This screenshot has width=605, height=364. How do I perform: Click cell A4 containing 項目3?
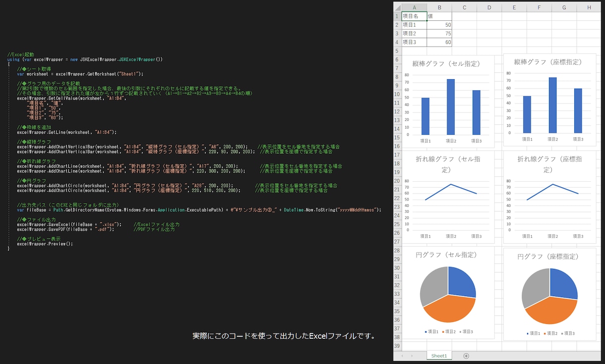point(414,42)
